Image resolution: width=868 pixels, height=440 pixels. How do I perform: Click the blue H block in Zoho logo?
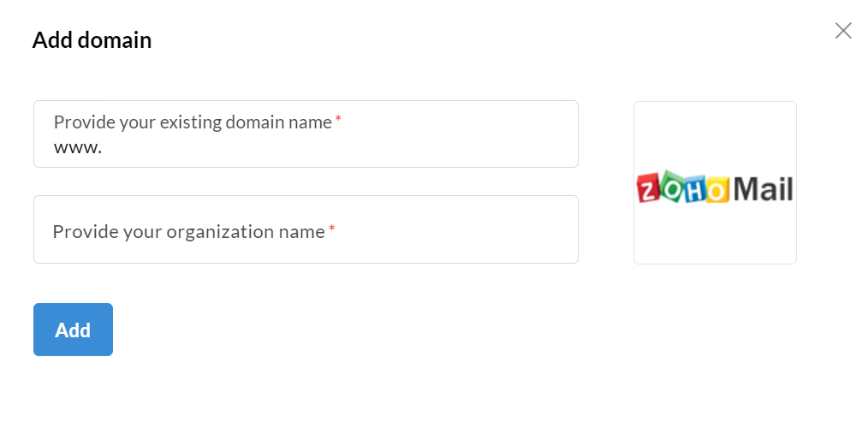pyautogui.click(x=695, y=188)
